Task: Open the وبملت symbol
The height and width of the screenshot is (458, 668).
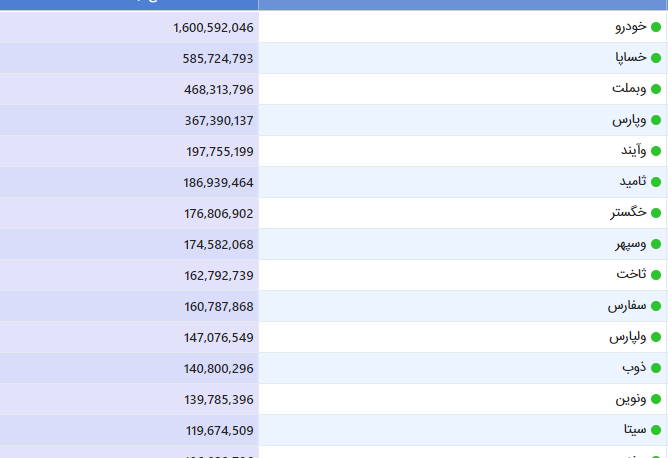Action: click(629, 89)
